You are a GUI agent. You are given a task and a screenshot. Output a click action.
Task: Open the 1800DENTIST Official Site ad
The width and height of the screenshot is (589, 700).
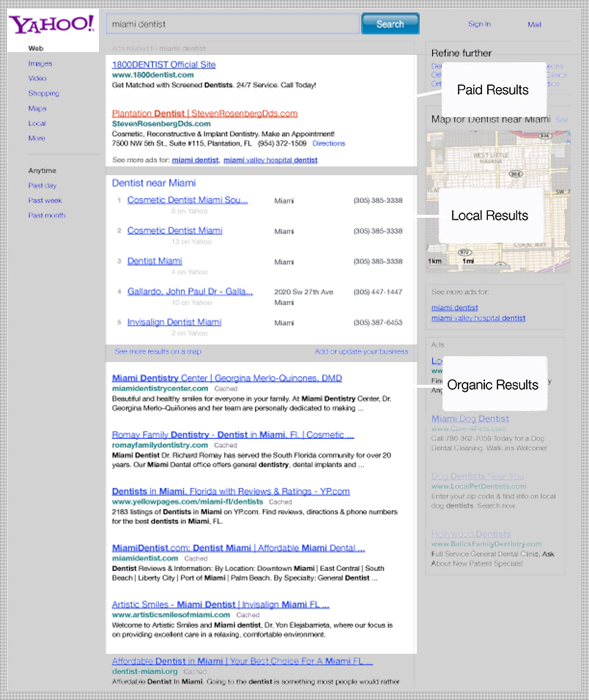click(164, 65)
